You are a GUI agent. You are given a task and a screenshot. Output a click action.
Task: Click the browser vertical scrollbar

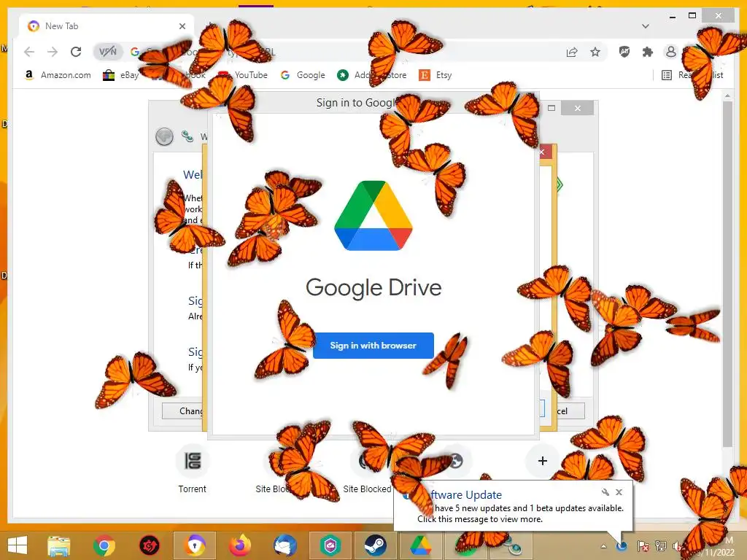point(727,274)
